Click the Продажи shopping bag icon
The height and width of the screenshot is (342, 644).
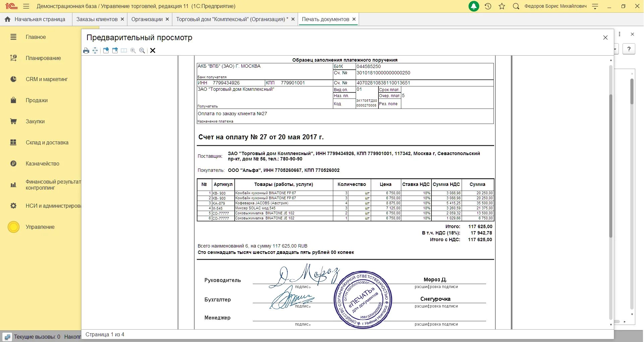[x=13, y=100]
